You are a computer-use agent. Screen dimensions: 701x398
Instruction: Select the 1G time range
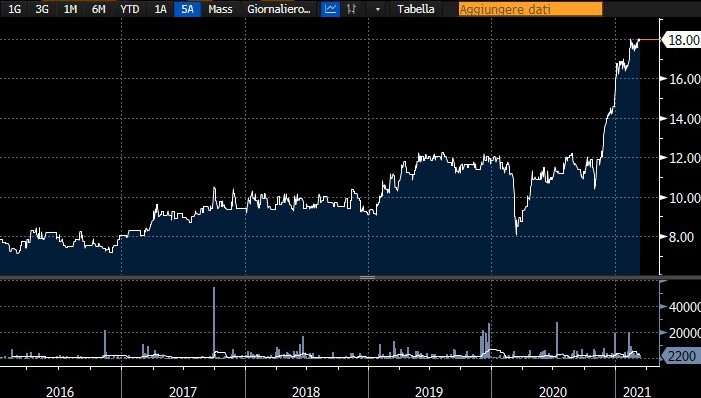14,9
